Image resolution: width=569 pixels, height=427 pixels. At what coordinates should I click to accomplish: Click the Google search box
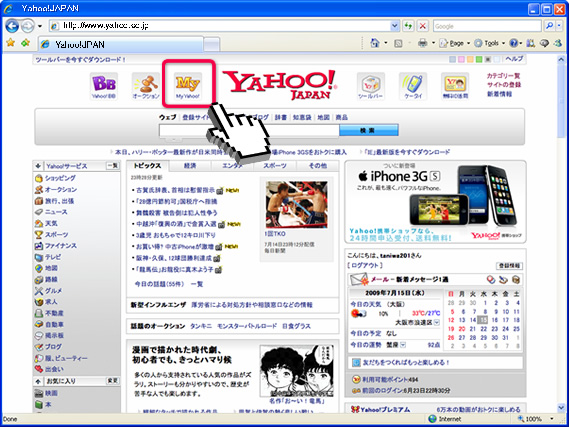[x=487, y=26]
